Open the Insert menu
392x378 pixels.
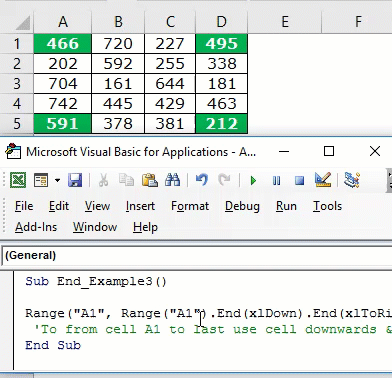(x=140, y=206)
